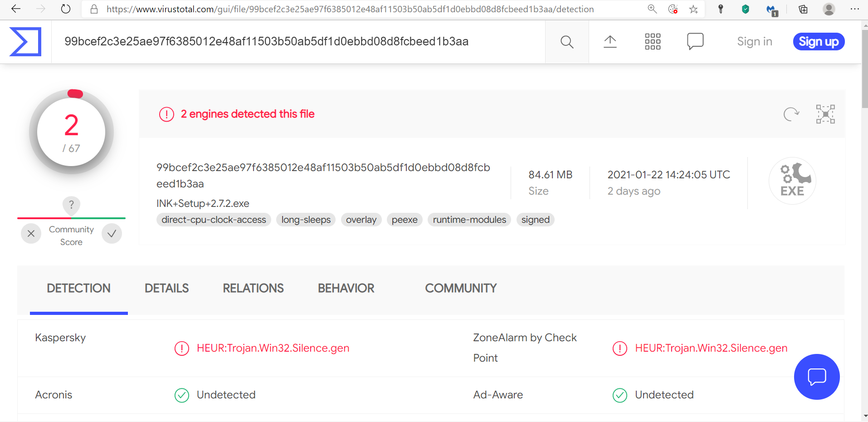Switch to the BEHAVIOR tab

point(346,289)
